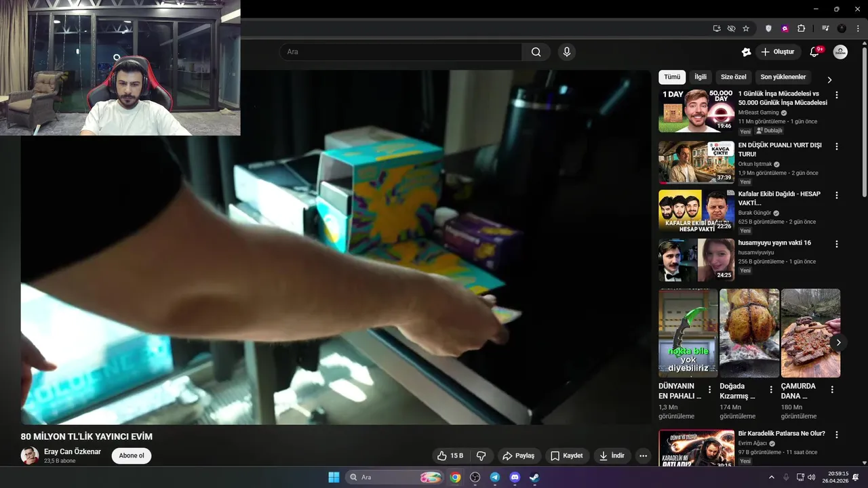
Task: Click the Paylaş share button
Action: (518, 455)
